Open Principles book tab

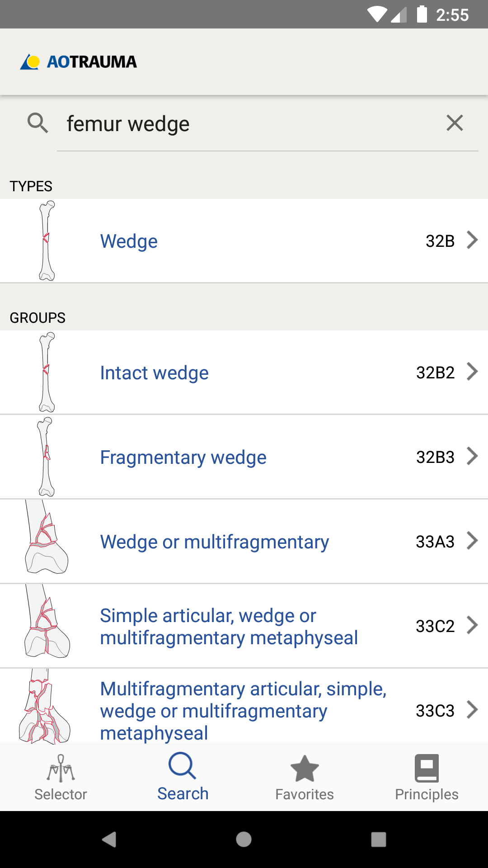[427, 778]
